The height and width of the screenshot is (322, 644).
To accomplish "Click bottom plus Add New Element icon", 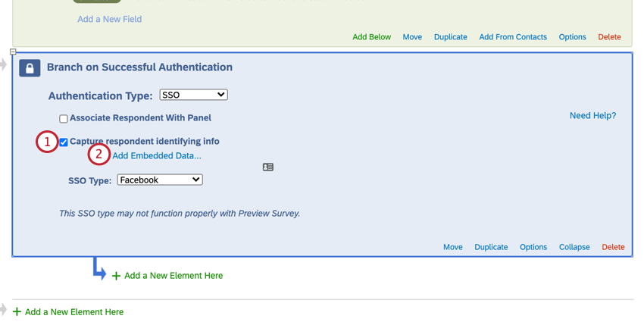I will 17,311.
